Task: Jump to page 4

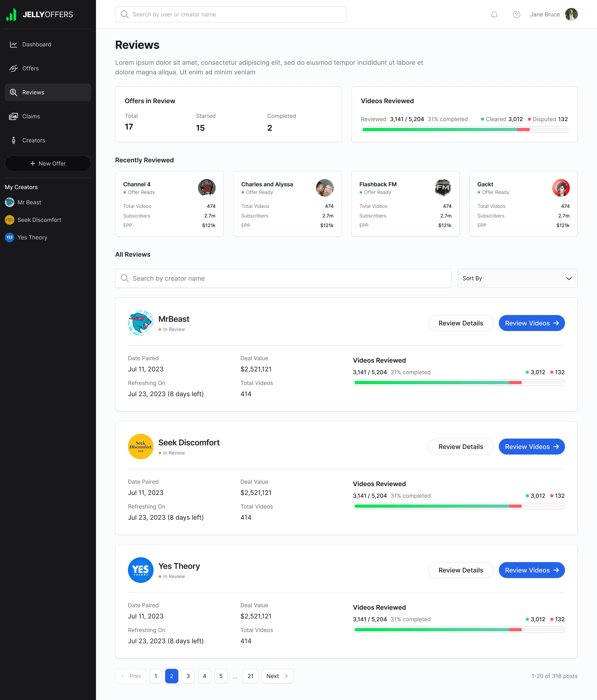Action: [204, 676]
